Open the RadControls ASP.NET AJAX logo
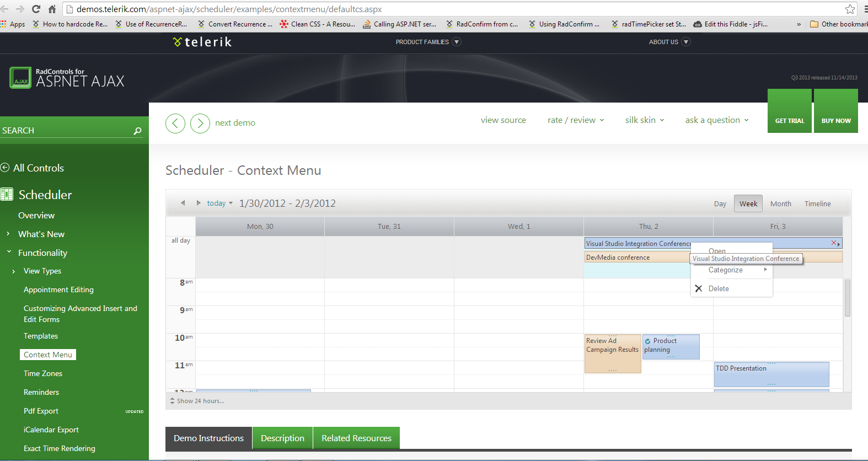This screenshot has height=461, width=868. pos(67,78)
